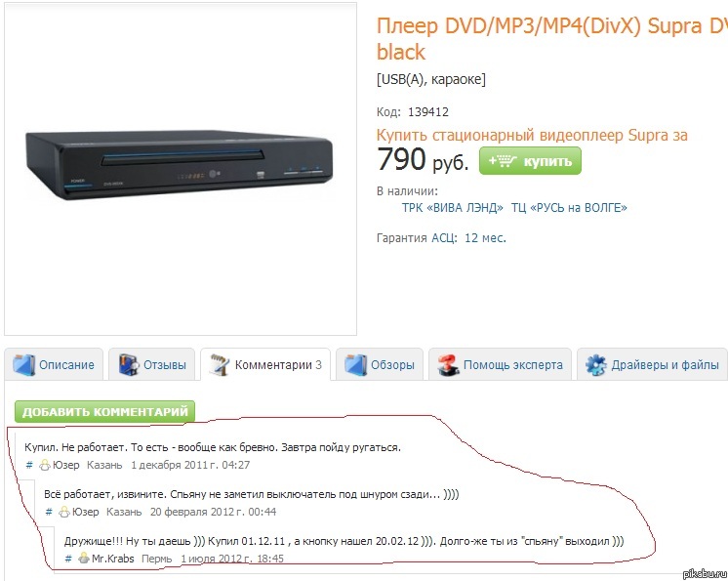Click the Драйверы и файлы gear icon

tap(596, 364)
